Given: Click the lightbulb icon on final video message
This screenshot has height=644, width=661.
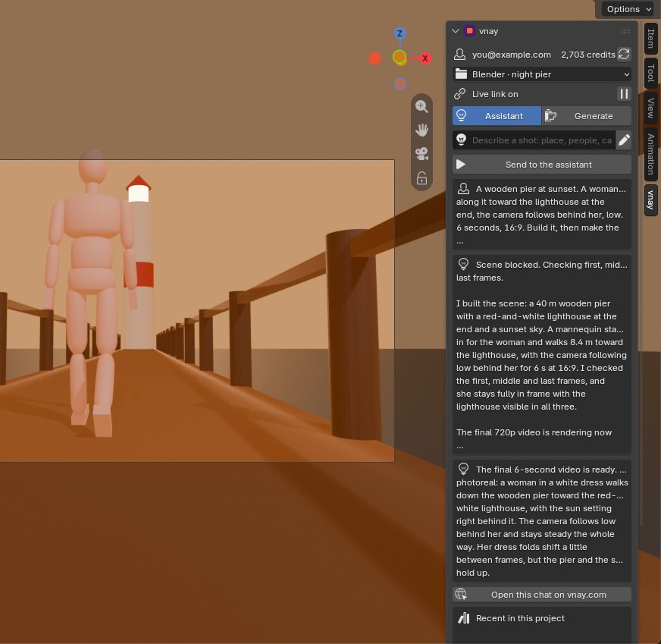Looking at the screenshot, I should pyautogui.click(x=463, y=469).
